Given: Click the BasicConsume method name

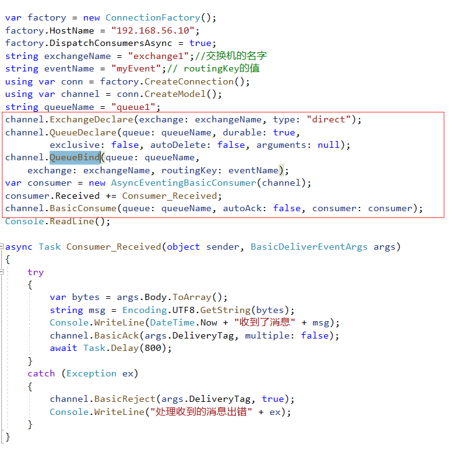Looking at the screenshot, I should (83, 209).
